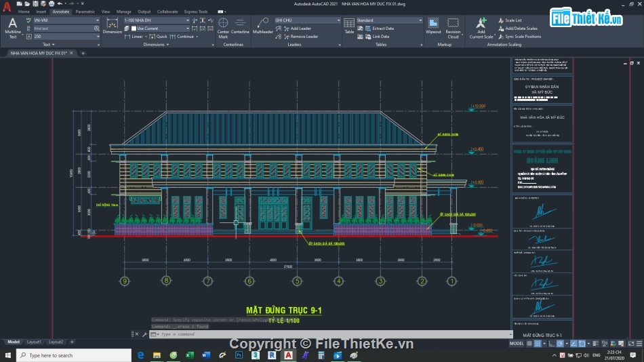Click Add/Delete Scales

(x=517, y=28)
